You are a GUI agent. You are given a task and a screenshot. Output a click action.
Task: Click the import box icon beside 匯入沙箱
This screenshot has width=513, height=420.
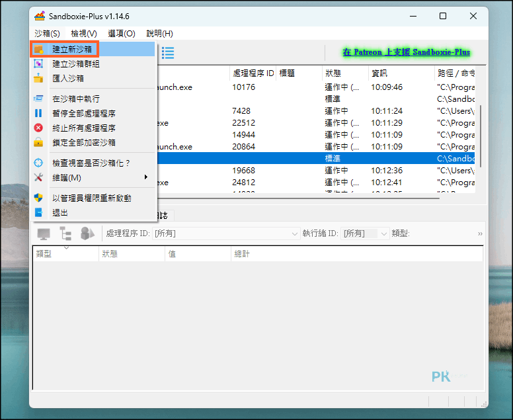(38, 78)
